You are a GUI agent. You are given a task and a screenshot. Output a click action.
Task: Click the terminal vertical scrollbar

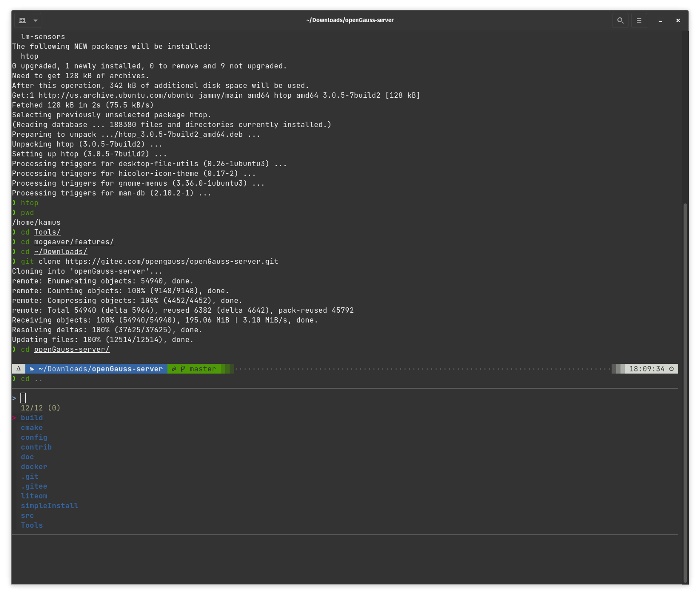[685, 393]
